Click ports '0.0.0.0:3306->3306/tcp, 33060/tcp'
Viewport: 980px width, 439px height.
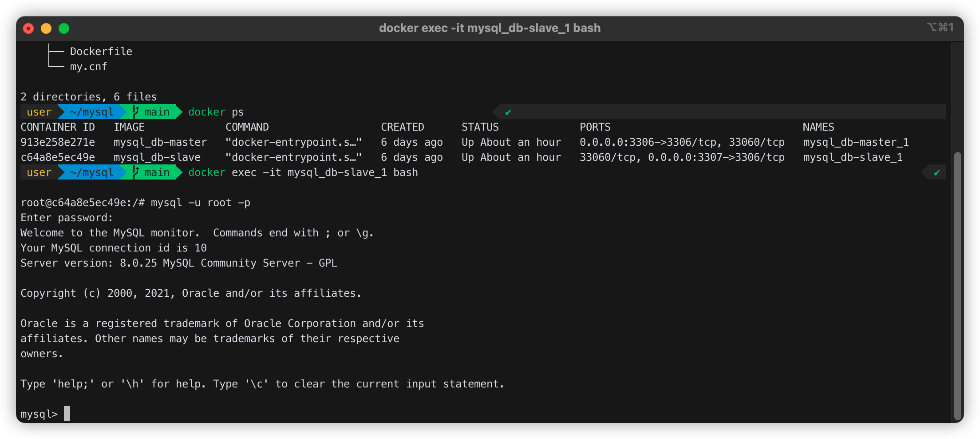pyautogui.click(x=682, y=142)
